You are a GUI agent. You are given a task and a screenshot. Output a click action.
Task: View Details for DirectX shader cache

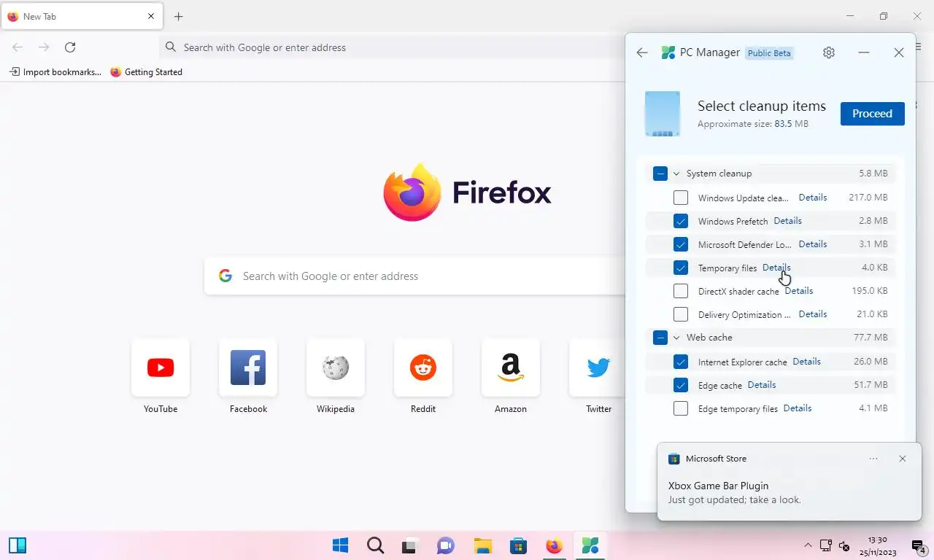point(798,291)
